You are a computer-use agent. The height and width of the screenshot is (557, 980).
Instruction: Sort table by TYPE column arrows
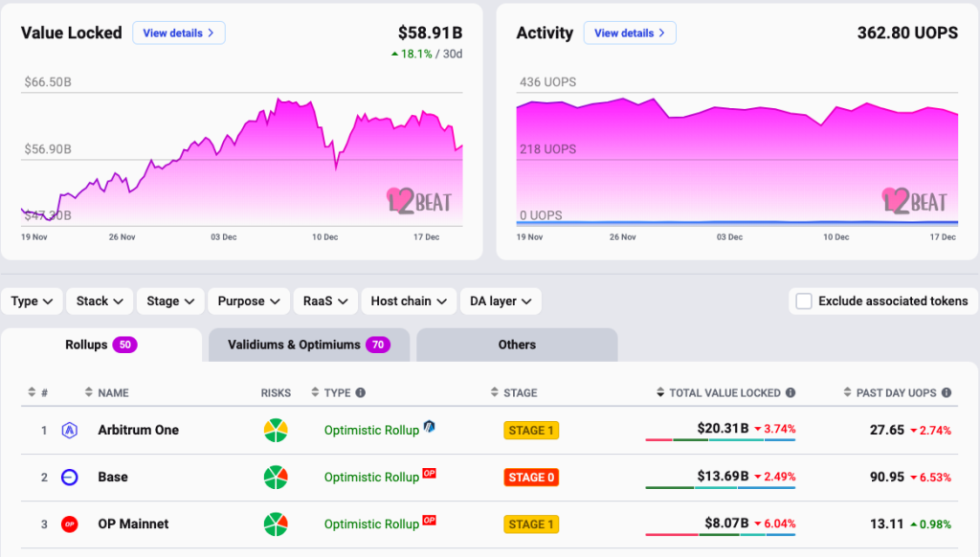[315, 392]
